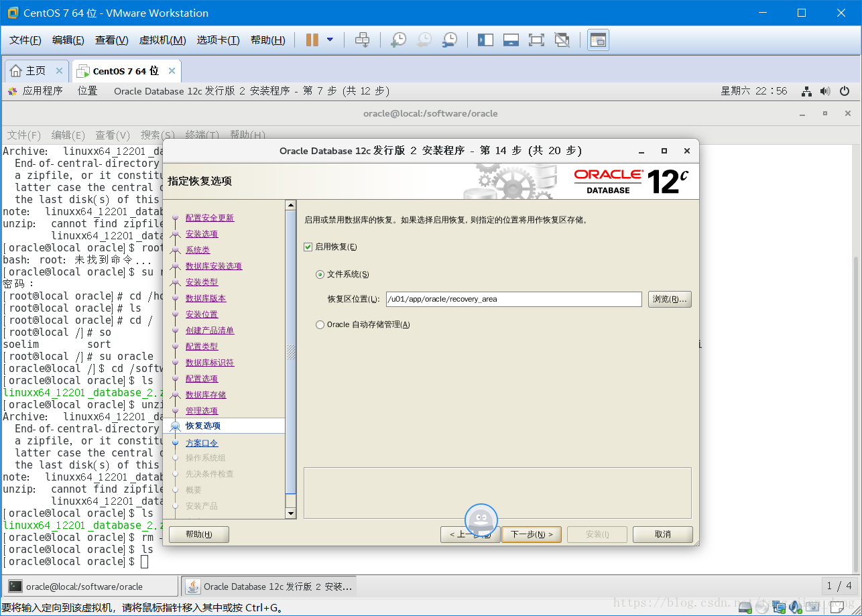Click the 下一步(N) button

(x=532, y=534)
